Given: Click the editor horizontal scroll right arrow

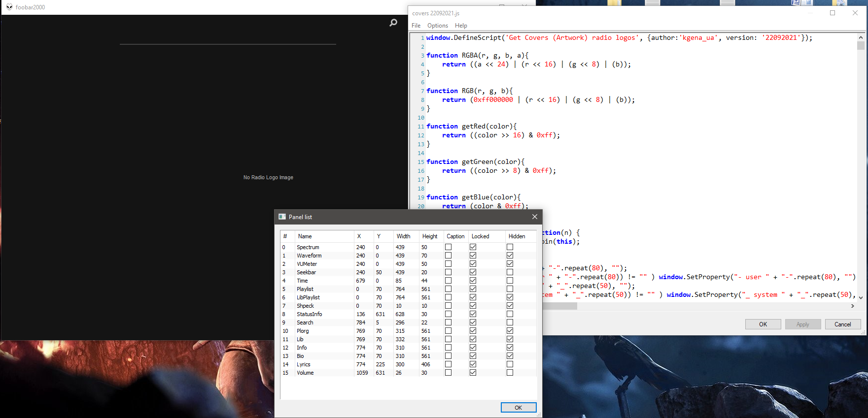Looking at the screenshot, I should point(853,306).
